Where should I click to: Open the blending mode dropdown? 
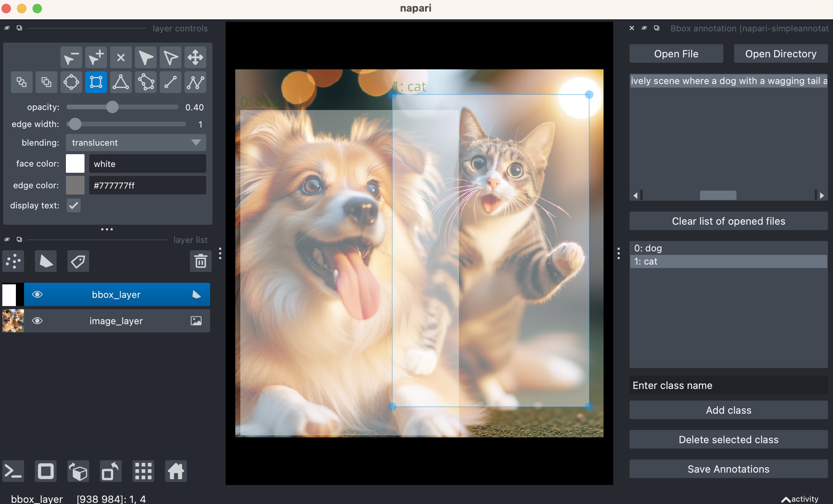tap(136, 143)
